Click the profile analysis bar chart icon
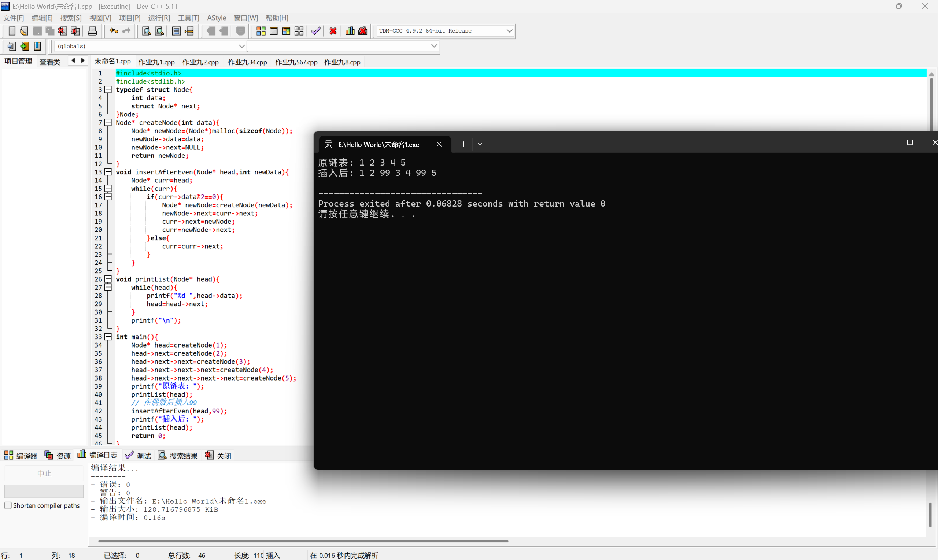938x560 pixels. 350,31
